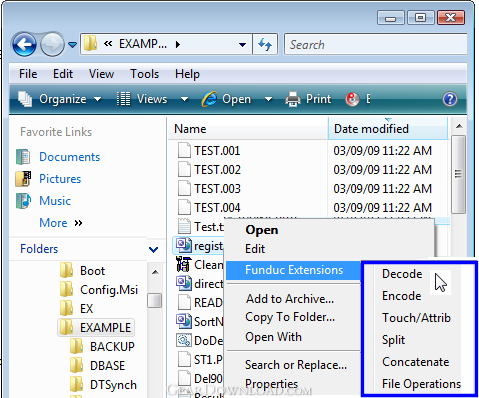Choose Split in the Funduc submenu
The width and height of the screenshot is (479, 398).
point(393,340)
